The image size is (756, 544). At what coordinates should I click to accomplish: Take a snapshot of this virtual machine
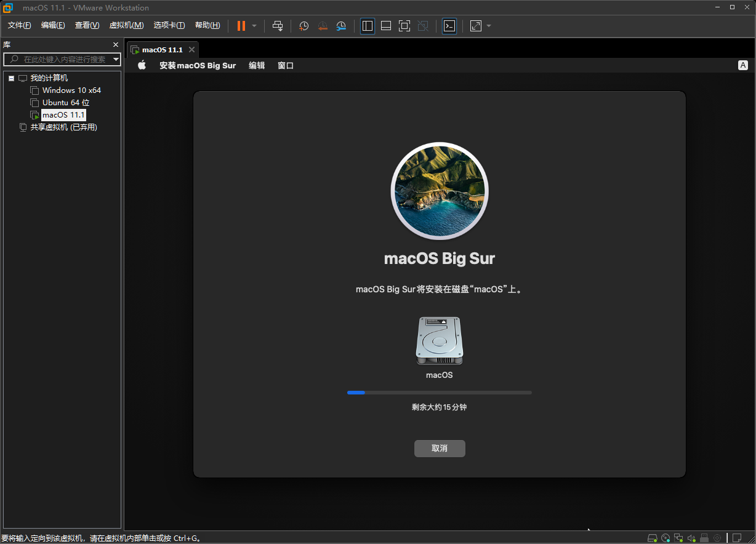point(304,26)
